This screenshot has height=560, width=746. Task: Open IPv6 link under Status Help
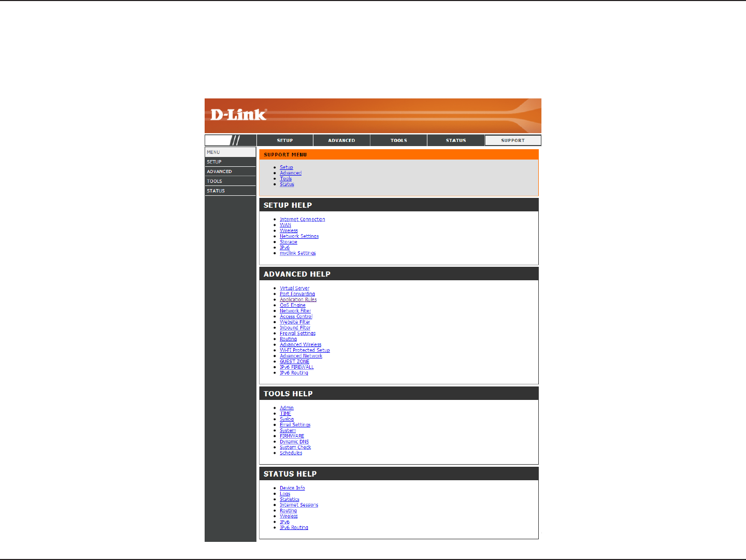click(x=285, y=523)
